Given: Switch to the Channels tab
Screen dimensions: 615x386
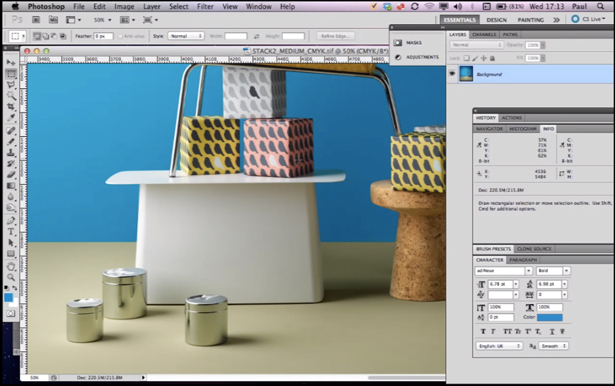Looking at the screenshot, I should (x=484, y=35).
